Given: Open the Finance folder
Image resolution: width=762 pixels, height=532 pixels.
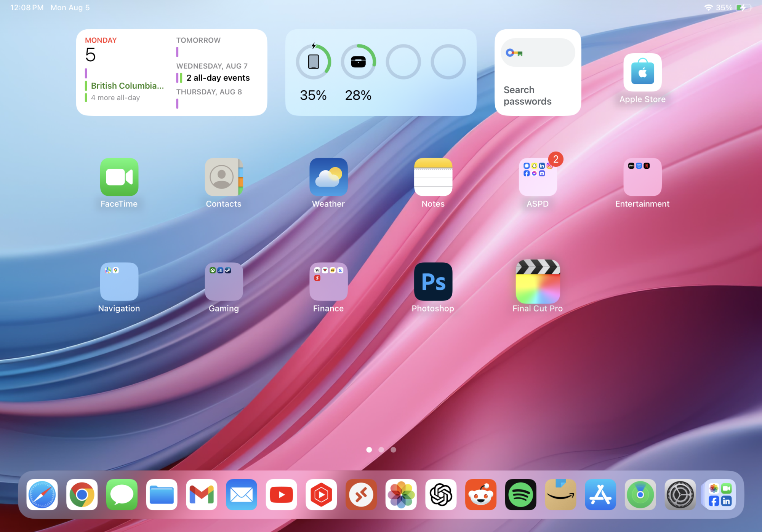Looking at the screenshot, I should click(328, 282).
